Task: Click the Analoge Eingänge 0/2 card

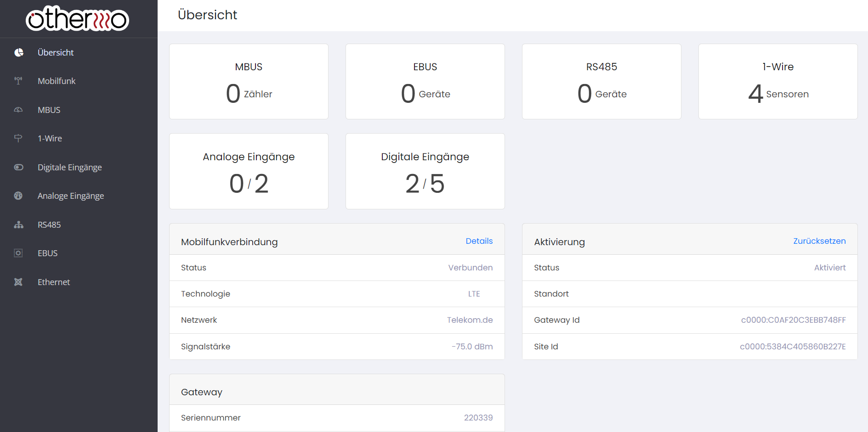Action: pos(249,171)
